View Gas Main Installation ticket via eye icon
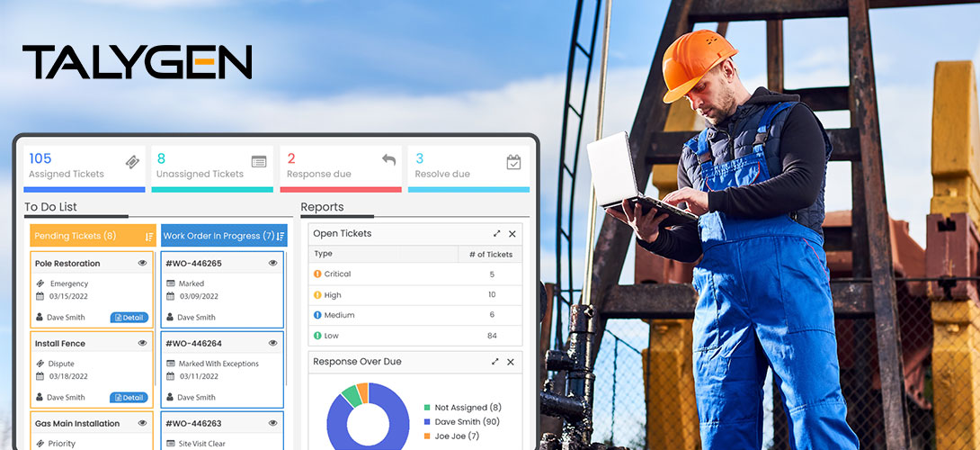 pos(142,423)
